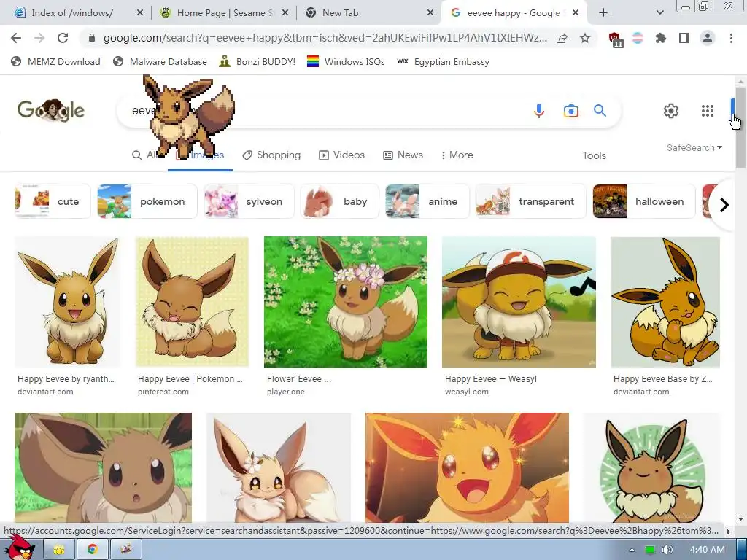The height and width of the screenshot is (560, 747).
Task: Open Google quick settings gear
Action: pyautogui.click(x=671, y=111)
